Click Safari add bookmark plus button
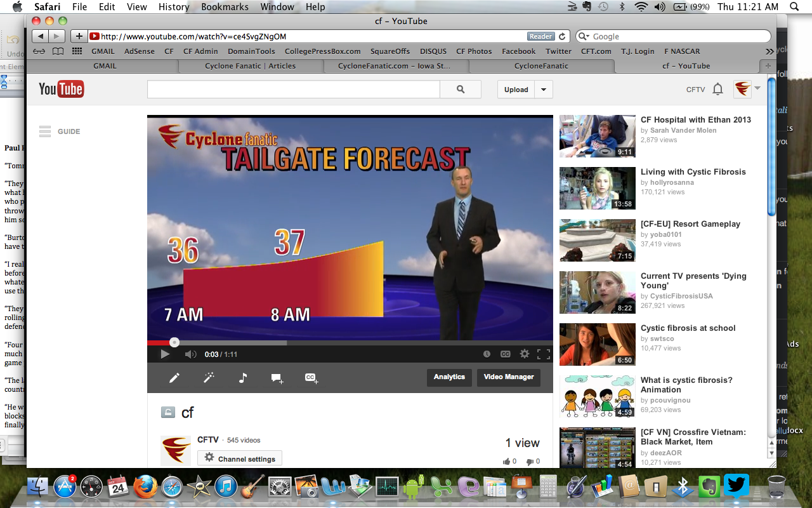The width and height of the screenshot is (812, 508). point(79,36)
